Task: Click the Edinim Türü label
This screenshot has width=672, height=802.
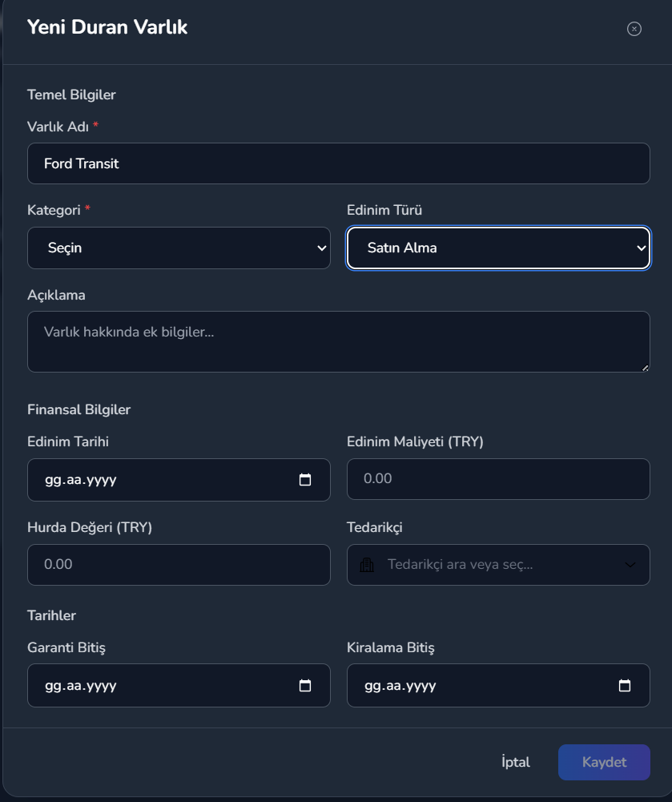Action: coord(384,210)
